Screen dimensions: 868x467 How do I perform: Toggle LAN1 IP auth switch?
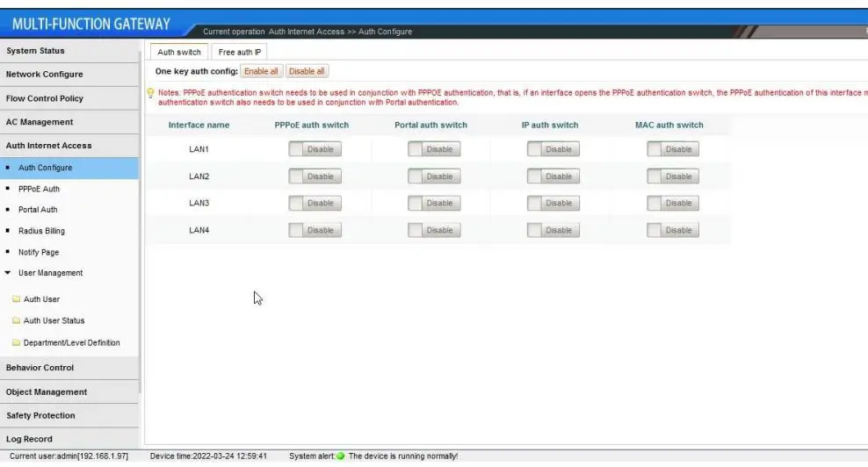(x=553, y=149)
